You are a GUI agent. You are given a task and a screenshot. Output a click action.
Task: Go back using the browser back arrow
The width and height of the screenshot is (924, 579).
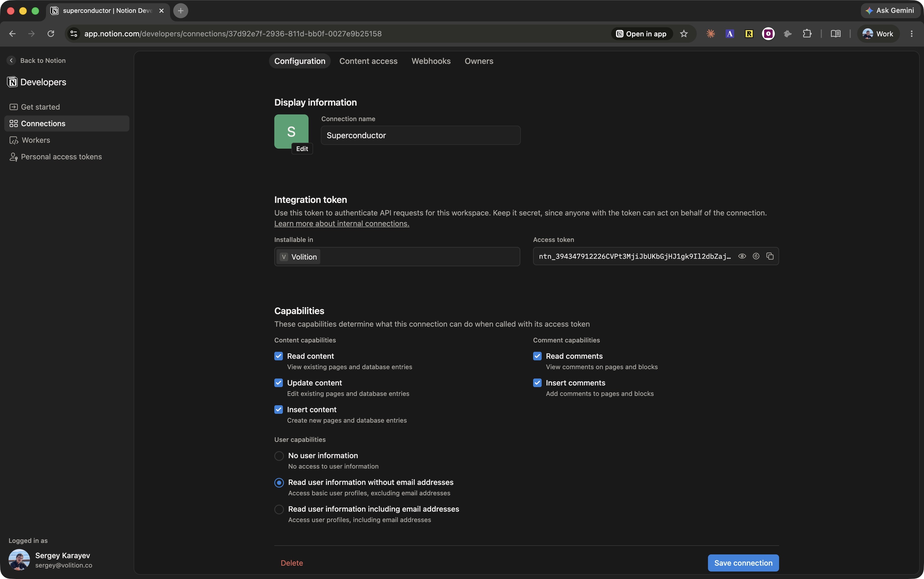point(12,34)
